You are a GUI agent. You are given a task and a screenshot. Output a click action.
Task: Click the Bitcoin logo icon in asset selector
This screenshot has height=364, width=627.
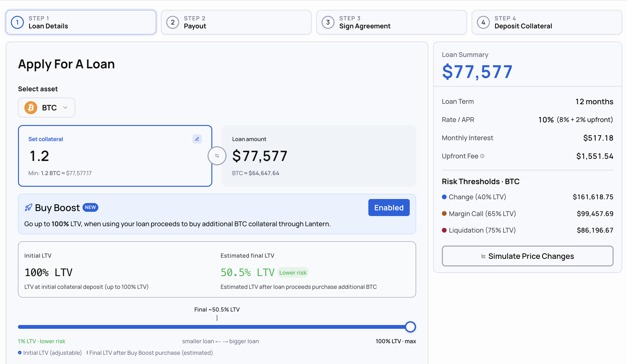[x=31, y=108]
